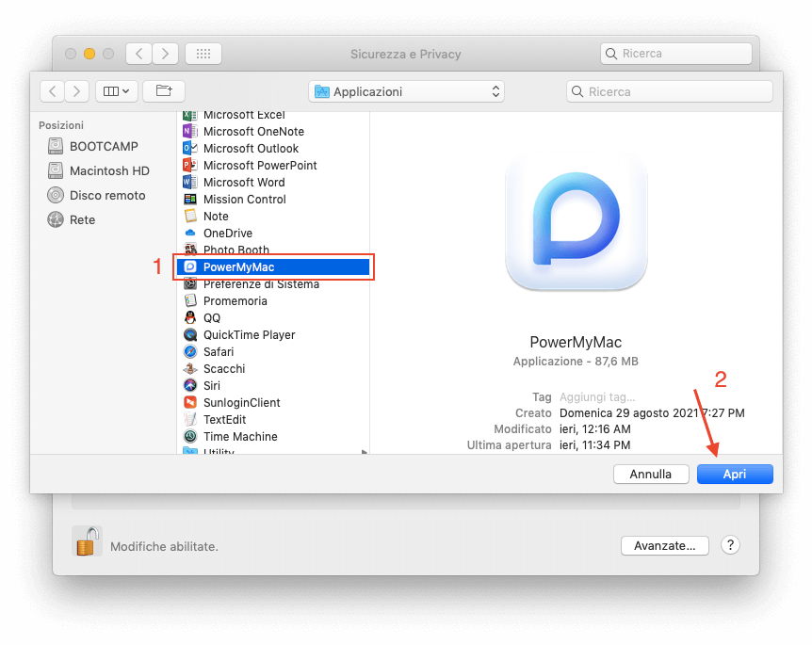
Task: Select the OneDrive app icon
Action: 190,233
